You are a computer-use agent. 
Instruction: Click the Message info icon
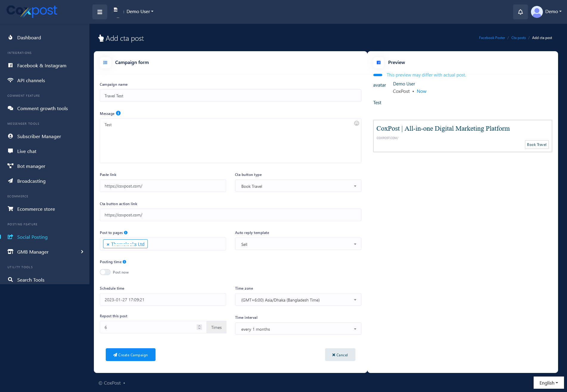[118, 113]
